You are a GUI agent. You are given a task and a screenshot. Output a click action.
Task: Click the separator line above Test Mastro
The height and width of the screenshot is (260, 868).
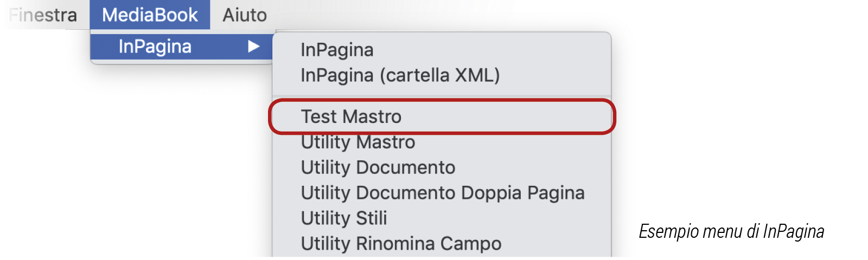click(x=442, y=96)
